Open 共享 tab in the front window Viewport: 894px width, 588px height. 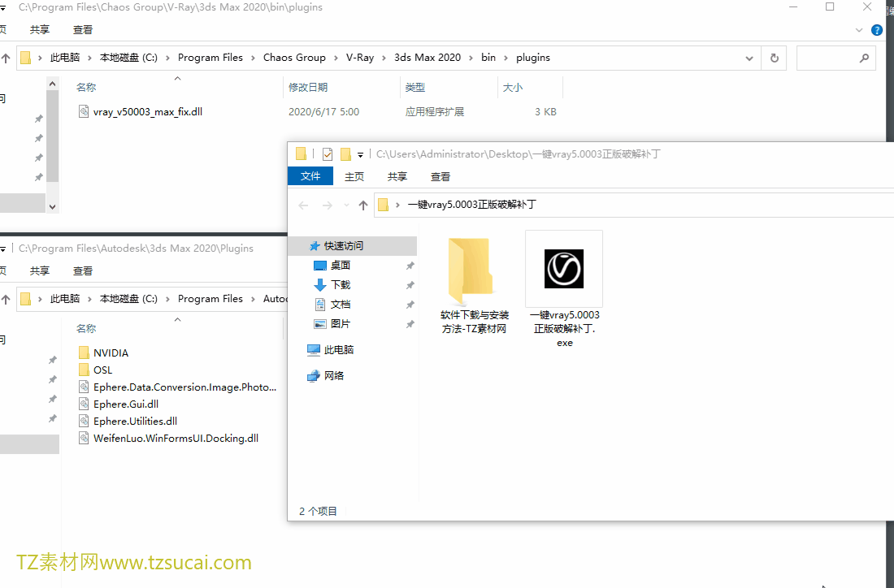click(x=397, y=176)
